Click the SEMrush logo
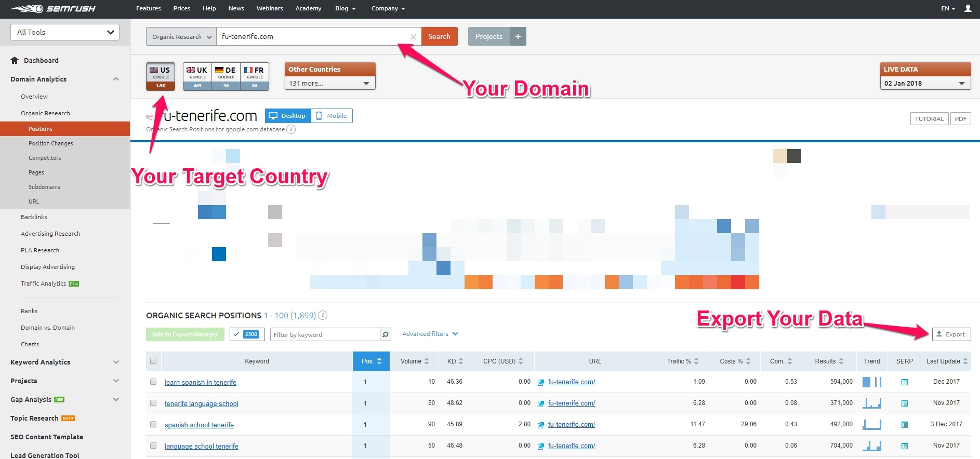 (x=52, y=8)
